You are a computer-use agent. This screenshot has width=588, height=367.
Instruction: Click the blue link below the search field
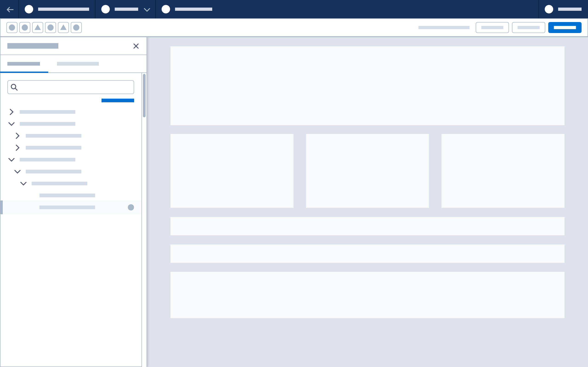click(118, 100)
